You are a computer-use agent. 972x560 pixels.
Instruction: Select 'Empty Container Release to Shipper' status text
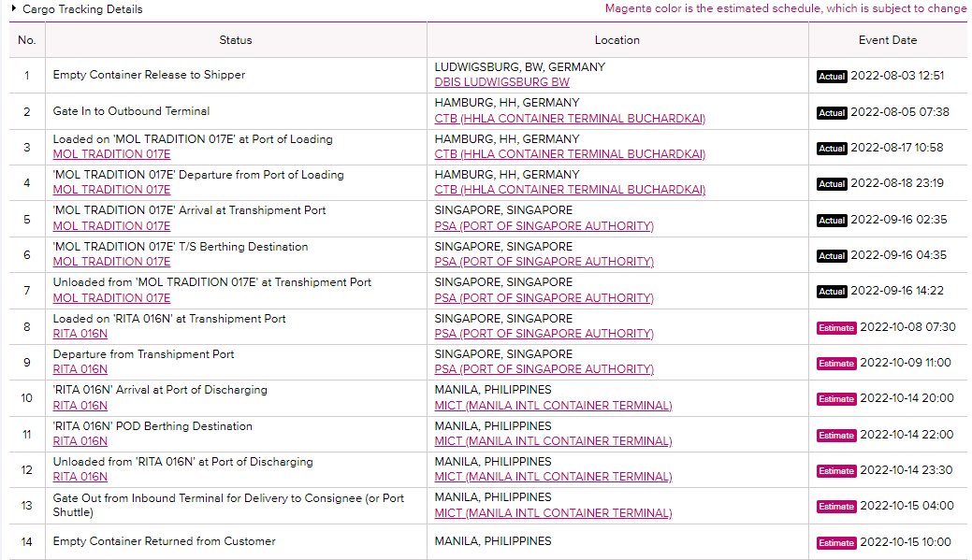click(149, 75)
